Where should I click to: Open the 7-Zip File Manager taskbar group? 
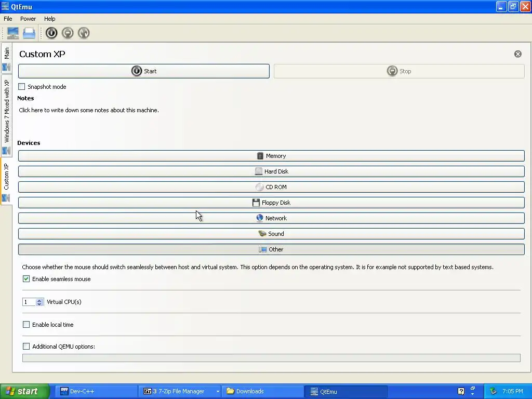click(180, 391)
